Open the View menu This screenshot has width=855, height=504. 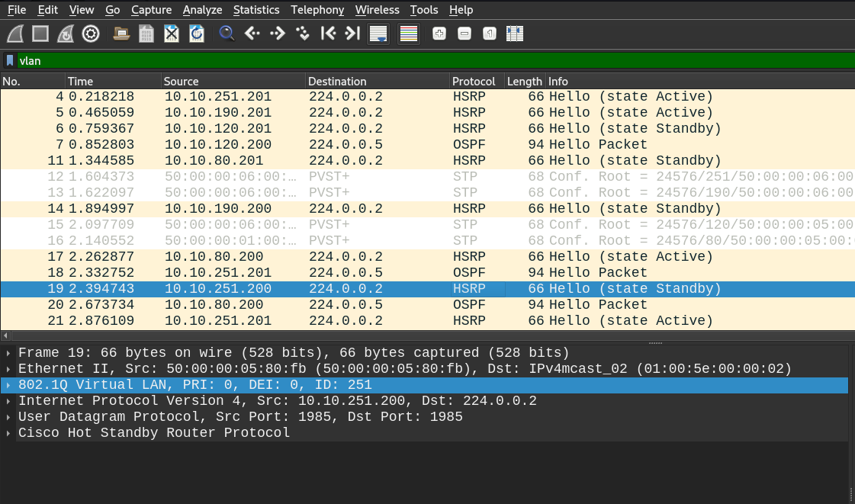(x=82, y=10)
